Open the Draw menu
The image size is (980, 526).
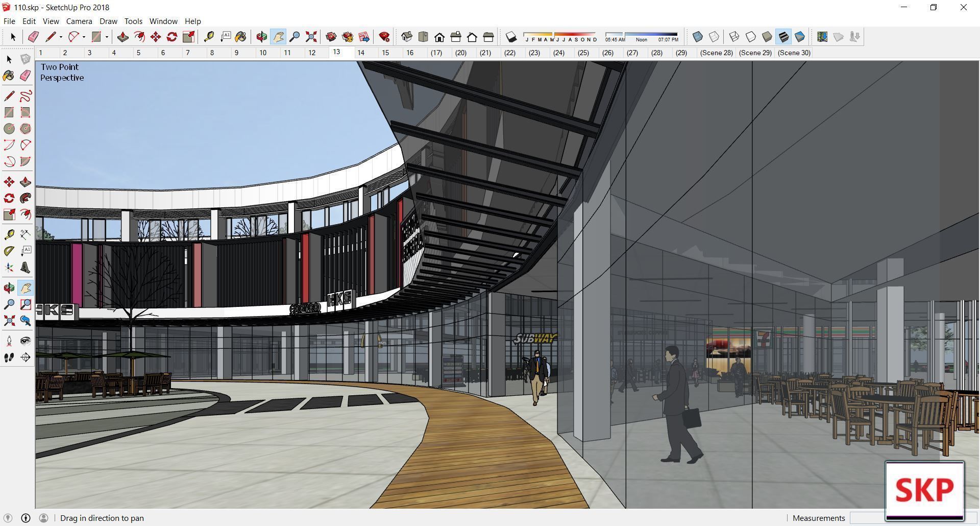coord(108,21)
